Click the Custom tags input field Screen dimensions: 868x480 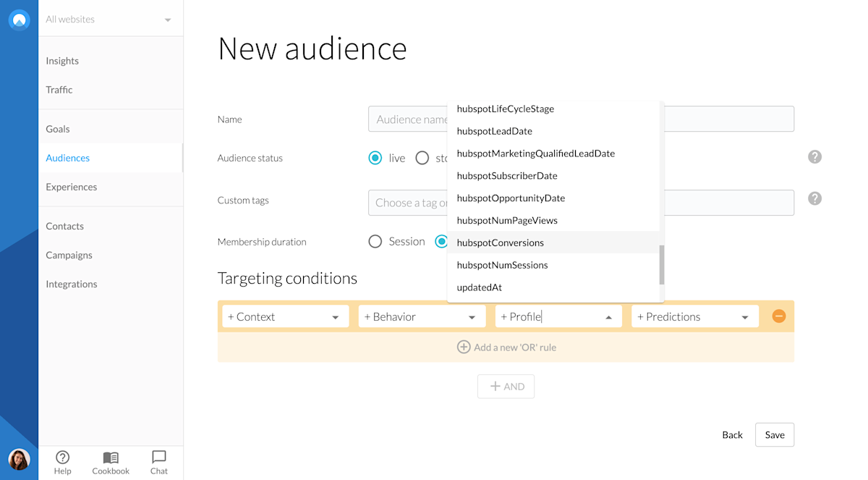pos(581,203)
